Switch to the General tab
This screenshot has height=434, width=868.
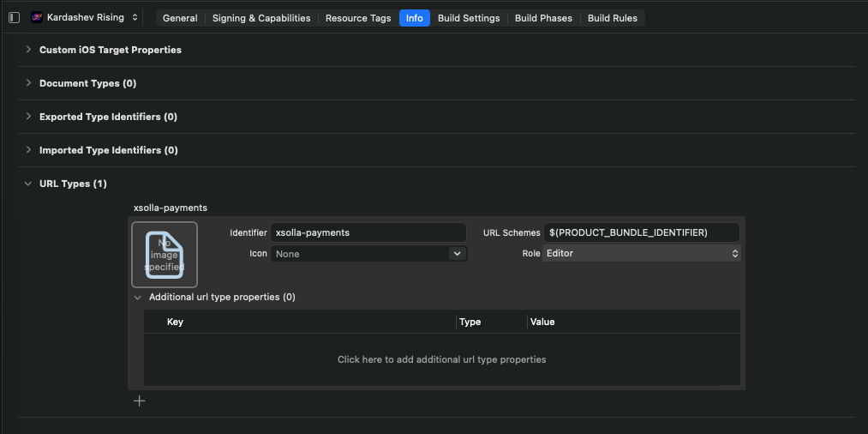180,18
